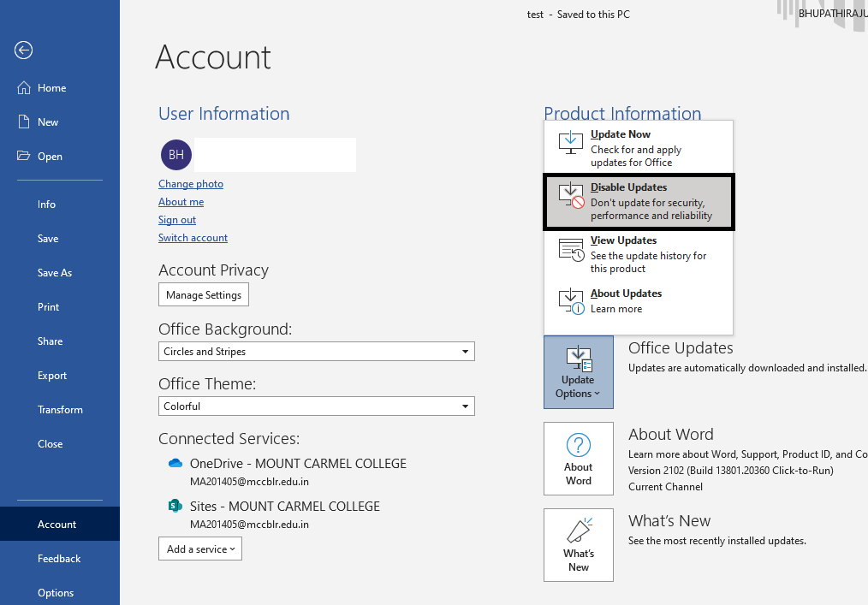The width and height of the screenshot is (868, 605).
Task: Open the Share tab
Action: (60, 341)
